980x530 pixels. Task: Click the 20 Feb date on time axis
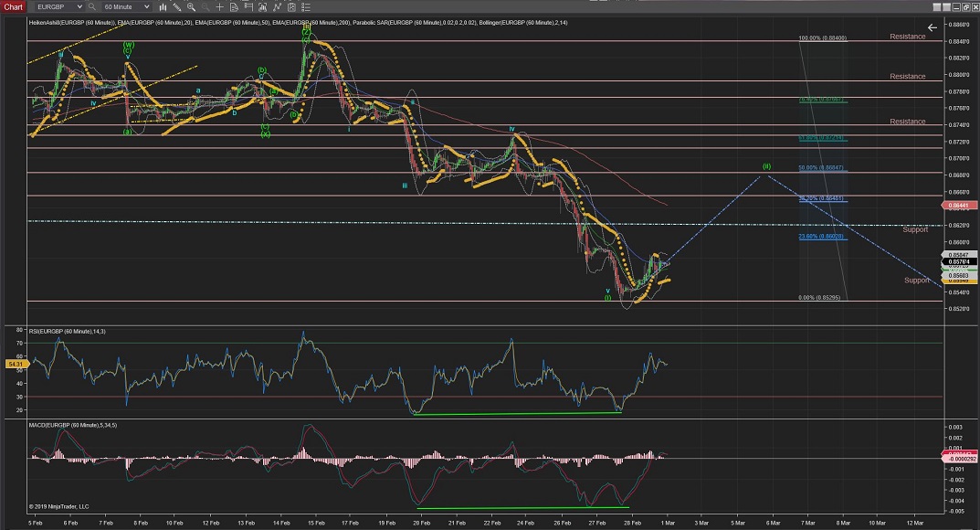(x=422, y=523)
